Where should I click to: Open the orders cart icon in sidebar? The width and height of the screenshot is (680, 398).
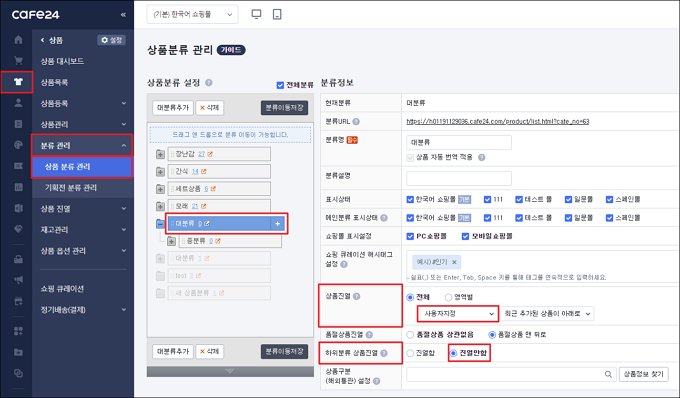[18, 61]
